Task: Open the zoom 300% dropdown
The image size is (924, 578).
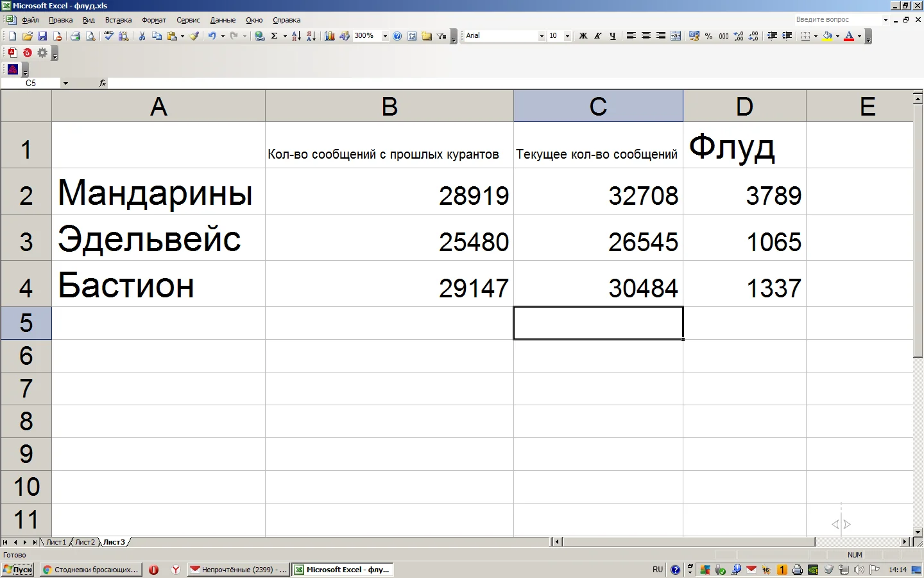Action: [385, 36]
